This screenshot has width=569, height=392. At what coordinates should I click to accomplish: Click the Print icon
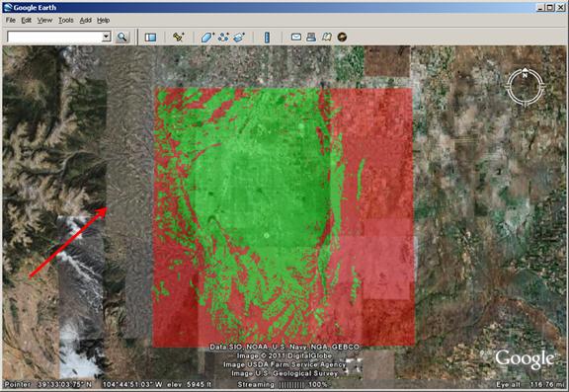point(311,37)
